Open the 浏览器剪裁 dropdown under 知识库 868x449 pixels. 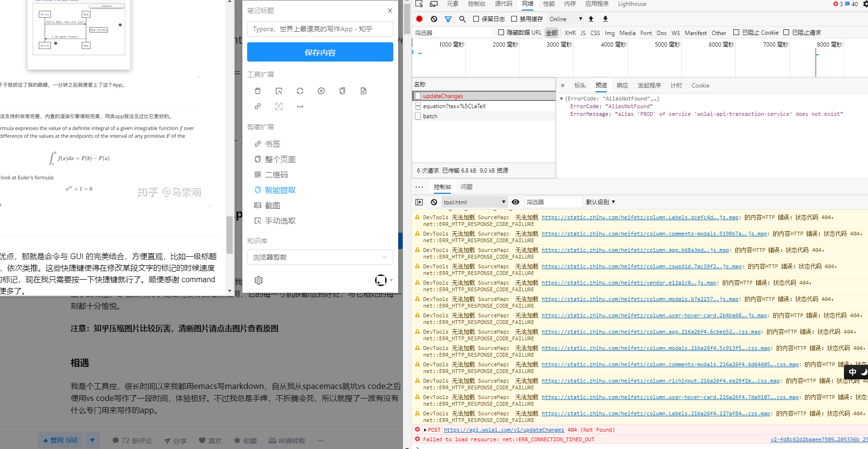tap(320, 257)
